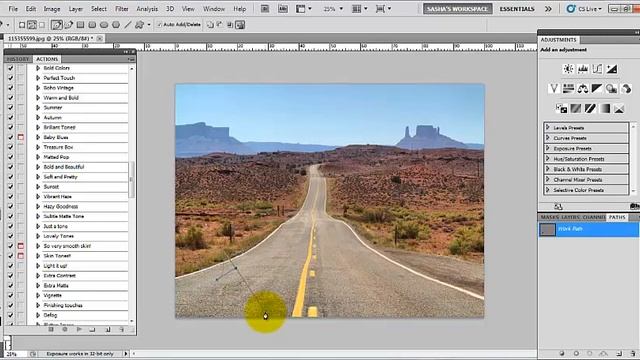640x360 pixels.
Task: Add a Vibrance adjustment
Action: click(x=554, y=89)
